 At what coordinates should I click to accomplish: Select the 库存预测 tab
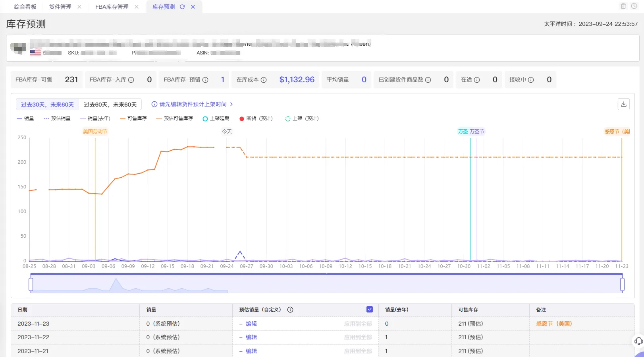[x=164, y=7]
